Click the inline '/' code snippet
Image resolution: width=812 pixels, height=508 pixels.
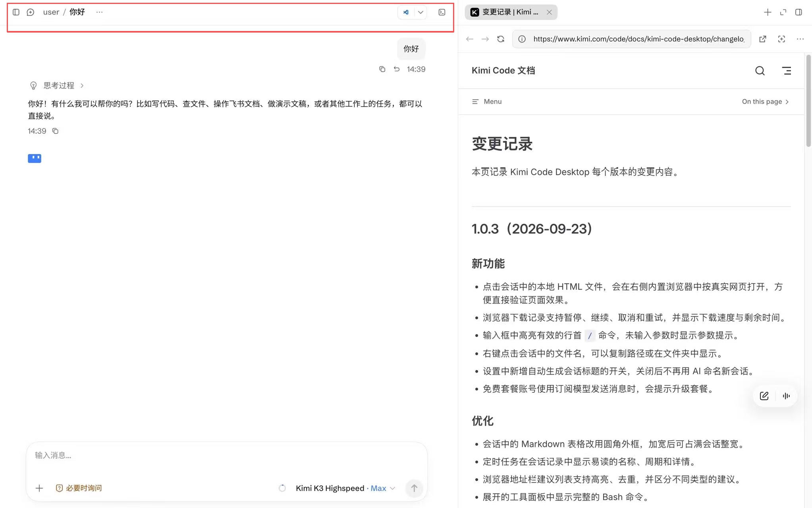tap(590, 336)
